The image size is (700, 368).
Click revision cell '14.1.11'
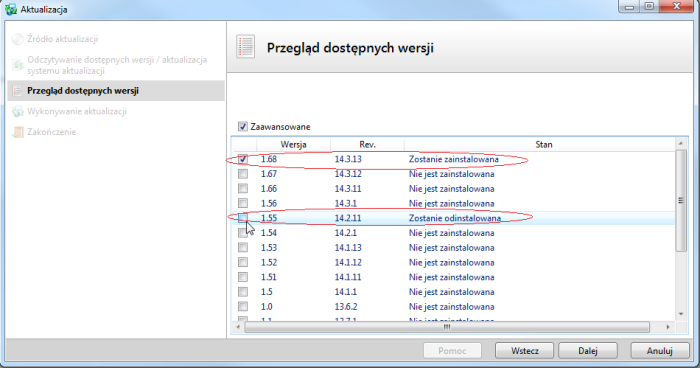coord(348,277)
